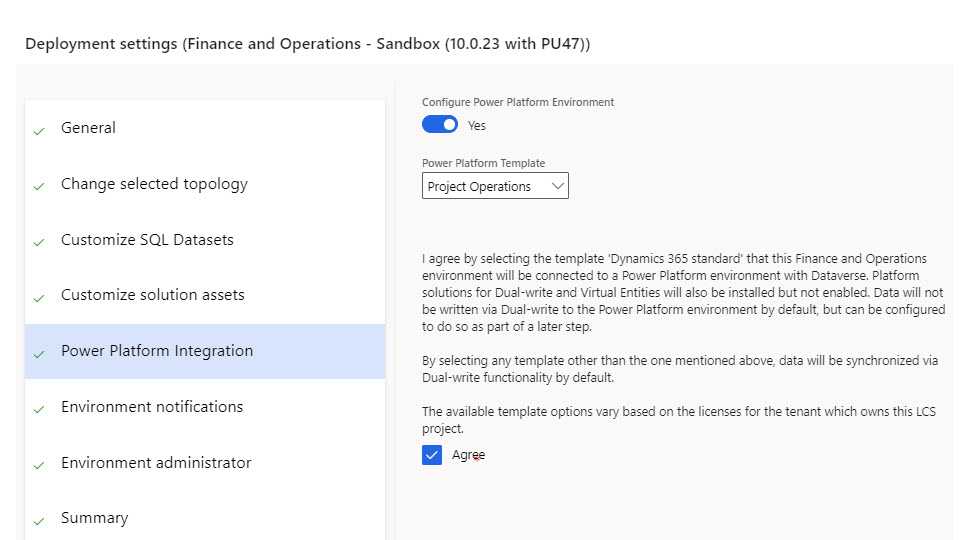Click the Agree label text
Viewport: 963px width, 540px height.
[x=468, y=455]
